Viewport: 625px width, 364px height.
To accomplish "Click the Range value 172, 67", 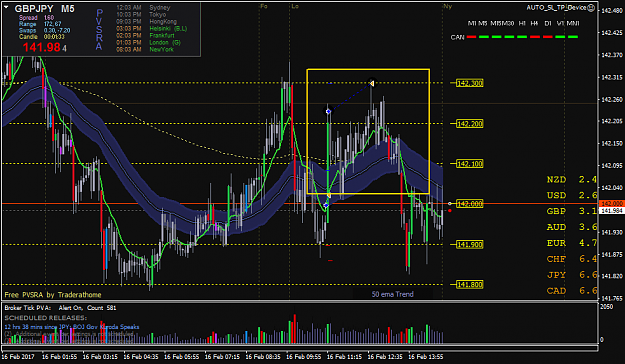I will click(53, 24).
